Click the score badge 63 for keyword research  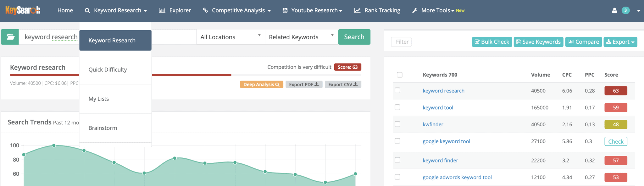(x=616, y=91)
